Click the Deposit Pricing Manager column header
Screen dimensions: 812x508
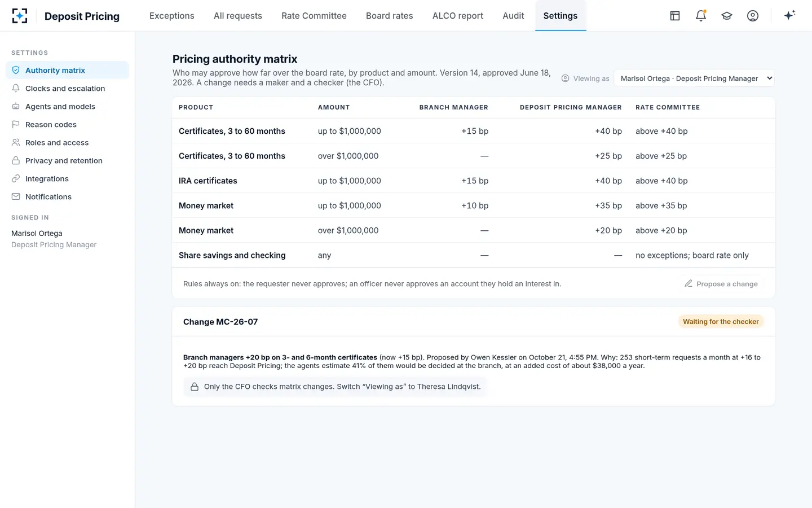571,107
